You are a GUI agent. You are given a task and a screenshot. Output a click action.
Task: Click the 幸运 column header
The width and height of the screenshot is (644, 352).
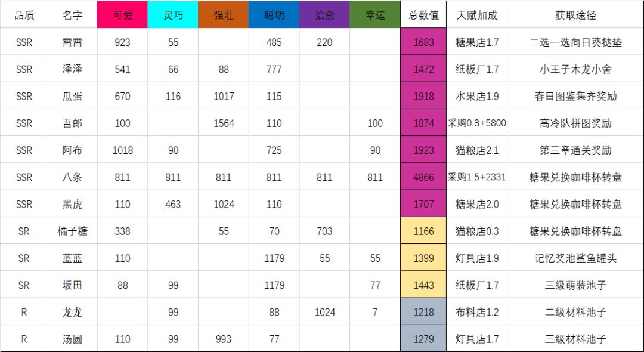[375, 15]
